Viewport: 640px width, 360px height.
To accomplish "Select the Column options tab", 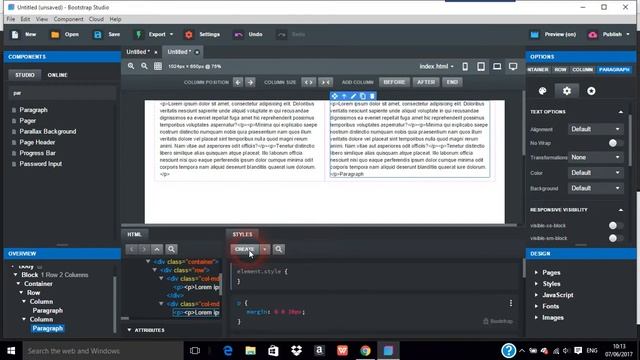I will point(582,70).
